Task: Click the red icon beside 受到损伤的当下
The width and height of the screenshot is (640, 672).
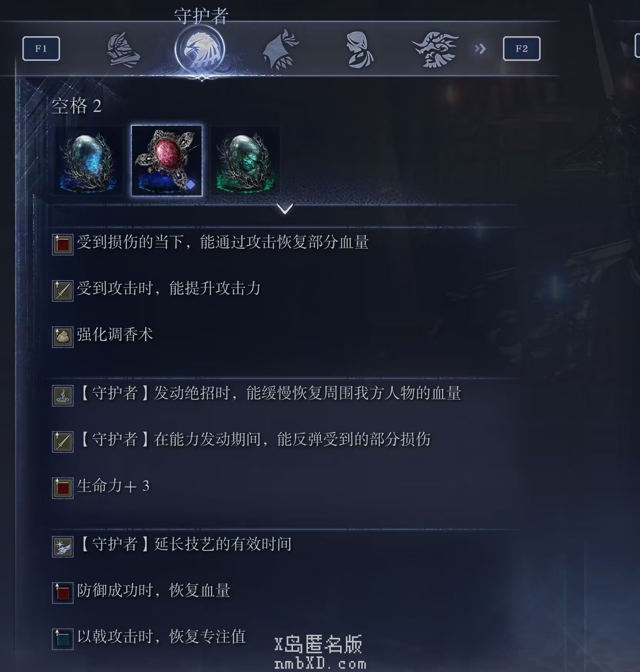Action: tap(63, 244)
